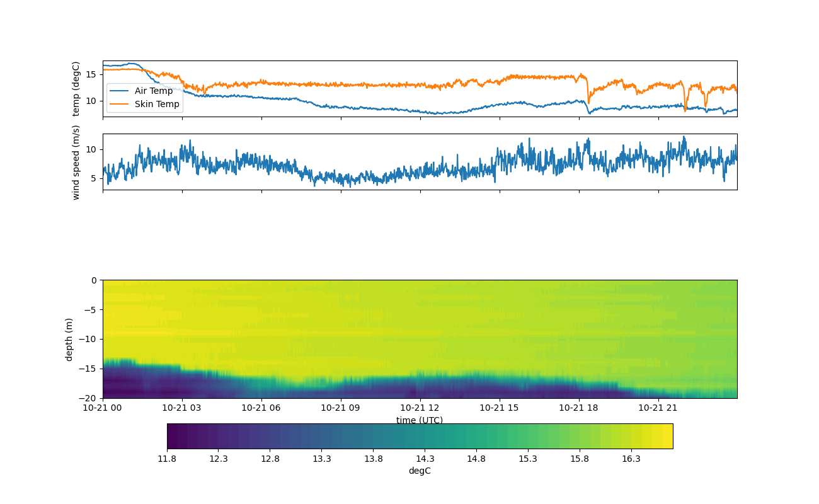819x504 pixels.
Task: Click the wind speed (m/s) axis label
Action: pos(76,162)
